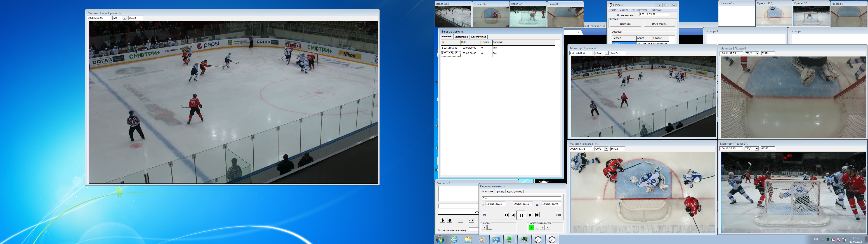The height and width of the screenshot is (244, 868).
Task: Toggle group 2 in the Группы box
Action: pos(490,228)
